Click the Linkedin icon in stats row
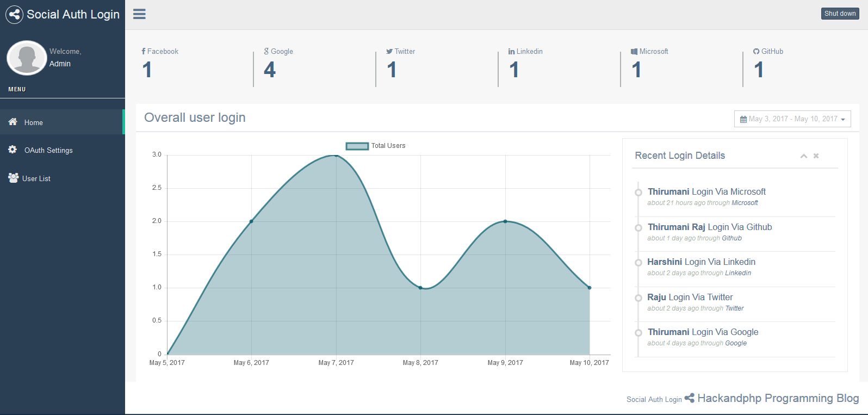The width and height of the screenshot is (868, 415). tap(511, 51)
